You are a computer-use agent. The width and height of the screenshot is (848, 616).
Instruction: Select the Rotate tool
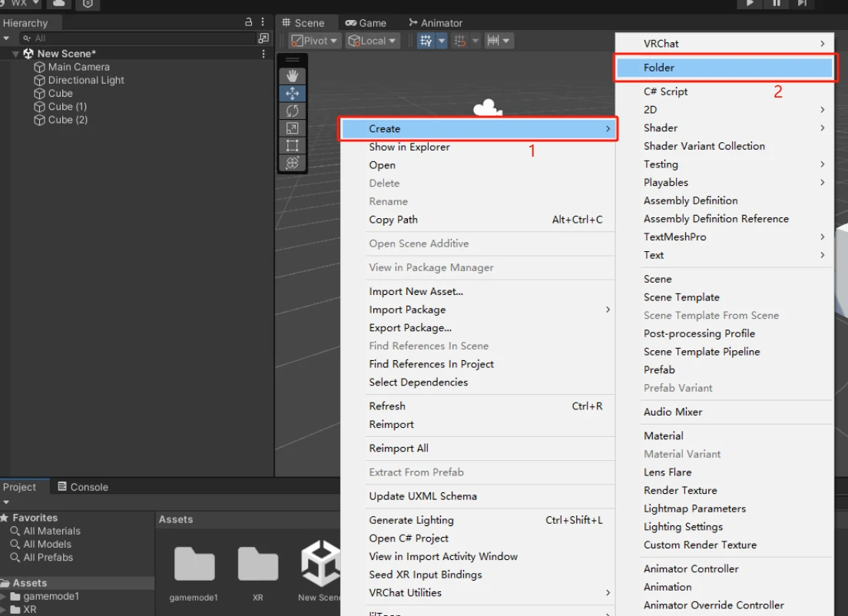tap(292, 111)
